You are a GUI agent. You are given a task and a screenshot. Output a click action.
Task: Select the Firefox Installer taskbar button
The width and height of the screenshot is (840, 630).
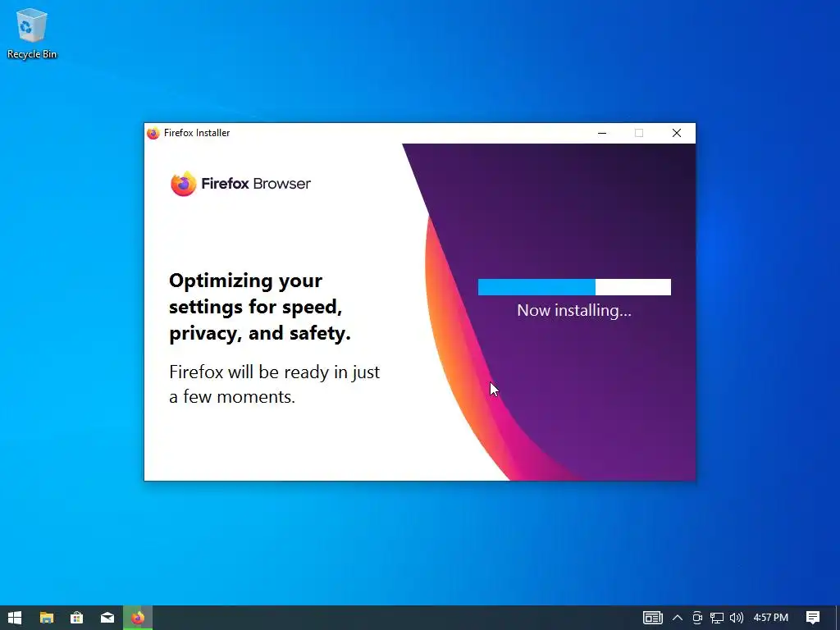[x=138, y=618]
